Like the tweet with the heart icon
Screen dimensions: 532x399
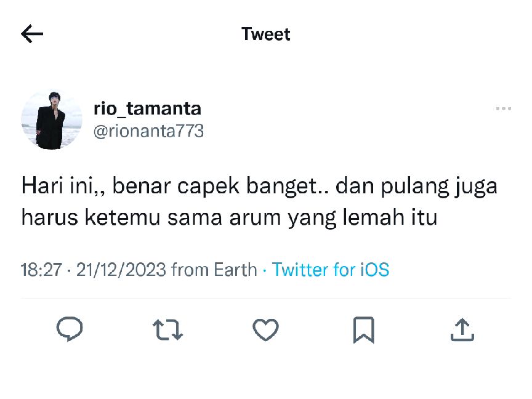click(265, 329)
